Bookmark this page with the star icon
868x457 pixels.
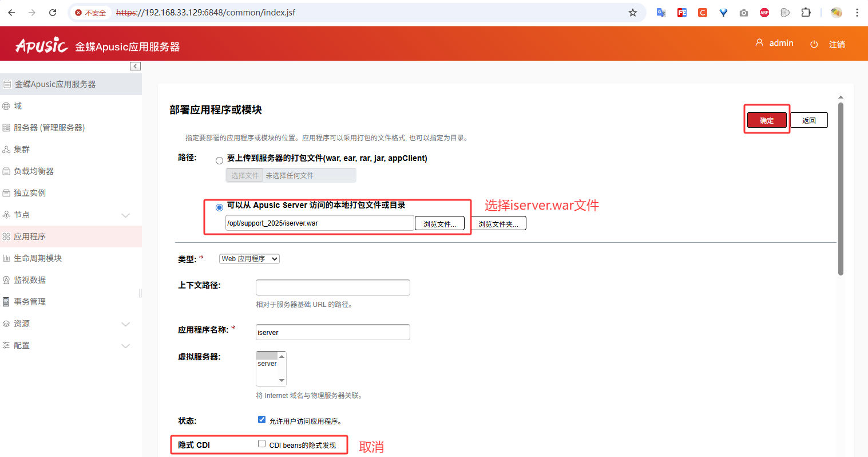point(633,13)
